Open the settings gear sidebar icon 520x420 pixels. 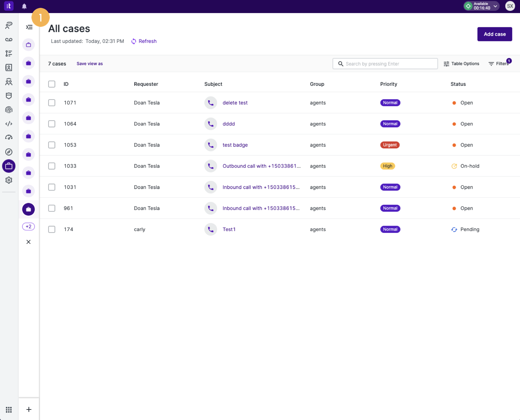click(x=9, y=180)
